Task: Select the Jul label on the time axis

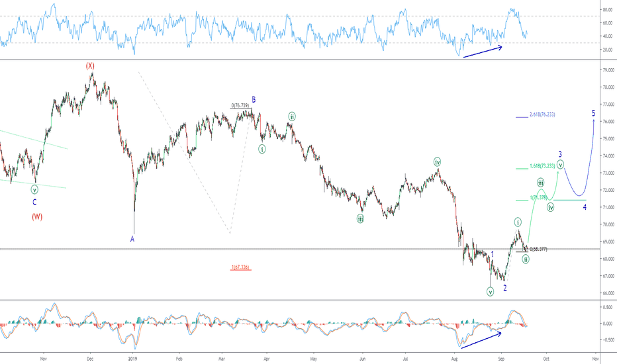Action: pyautogui.click(x=405, y=359)
